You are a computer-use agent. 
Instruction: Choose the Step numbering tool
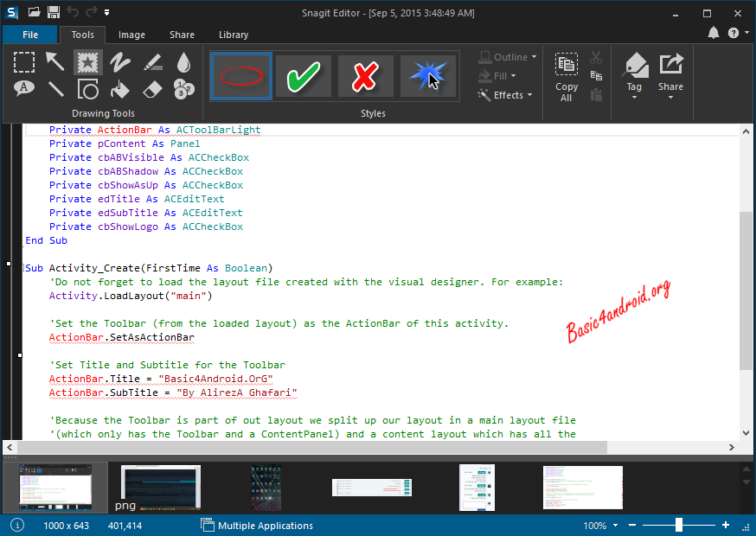click(183, 88)
